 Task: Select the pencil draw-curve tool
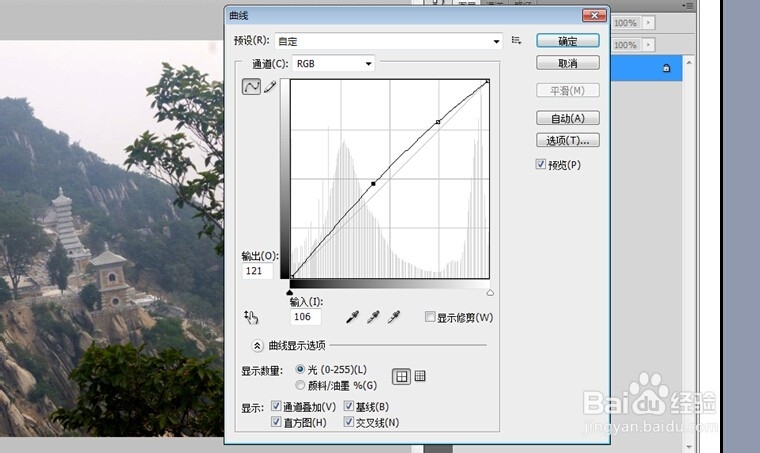pyautogui.click(x=270, y=87)
